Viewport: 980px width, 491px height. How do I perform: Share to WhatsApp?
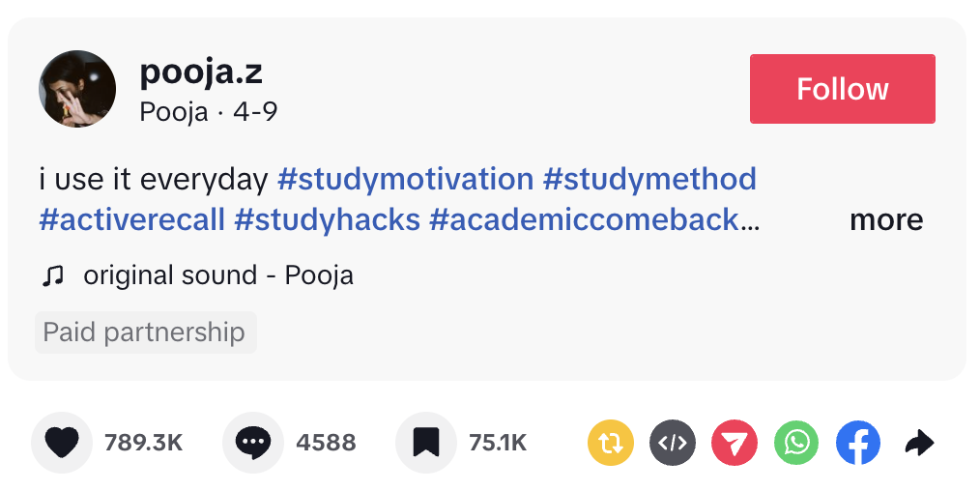pyautogui.click(x=796, y=444)
